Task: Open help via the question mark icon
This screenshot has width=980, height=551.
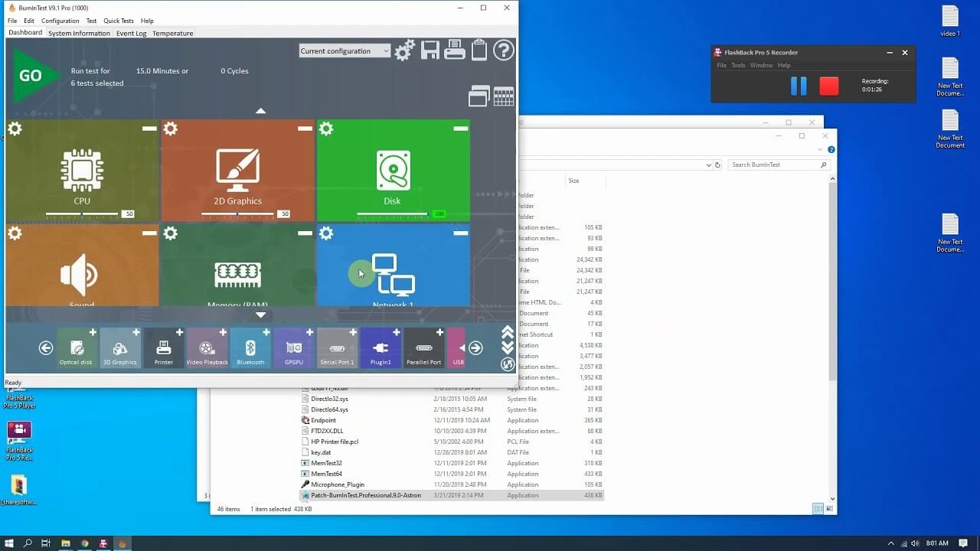Action: [504, 51]
